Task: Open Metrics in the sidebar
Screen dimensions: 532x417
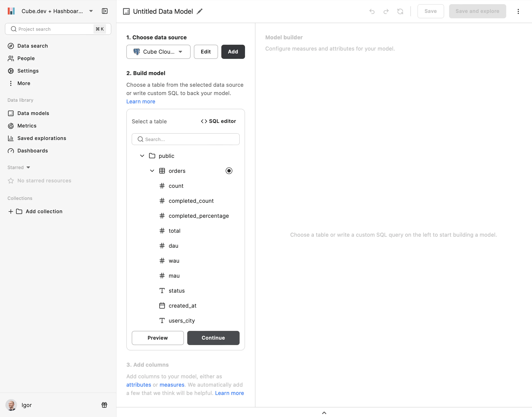Action: 27,126
